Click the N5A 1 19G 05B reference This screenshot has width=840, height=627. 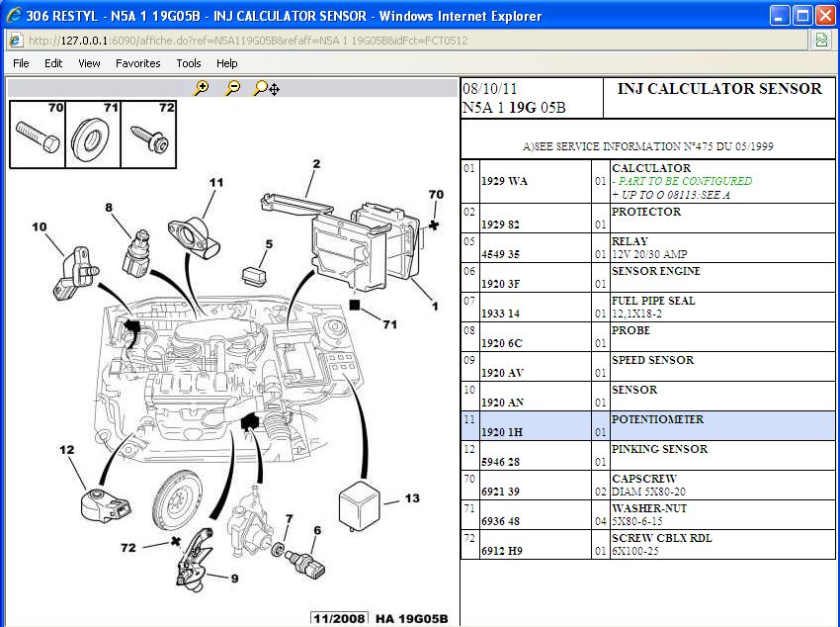pos(514,108)
